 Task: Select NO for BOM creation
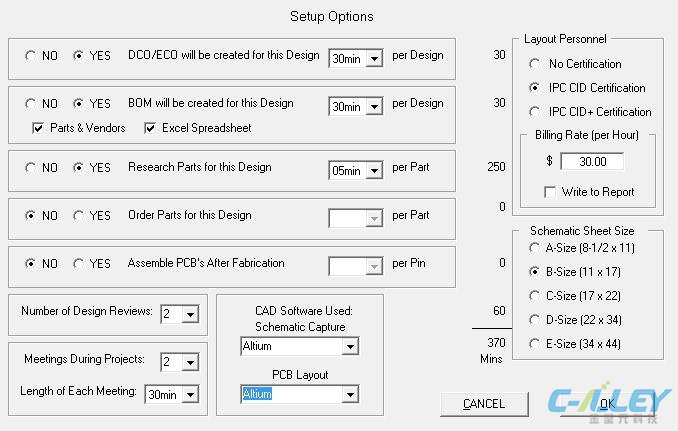(x=31, y=104)
